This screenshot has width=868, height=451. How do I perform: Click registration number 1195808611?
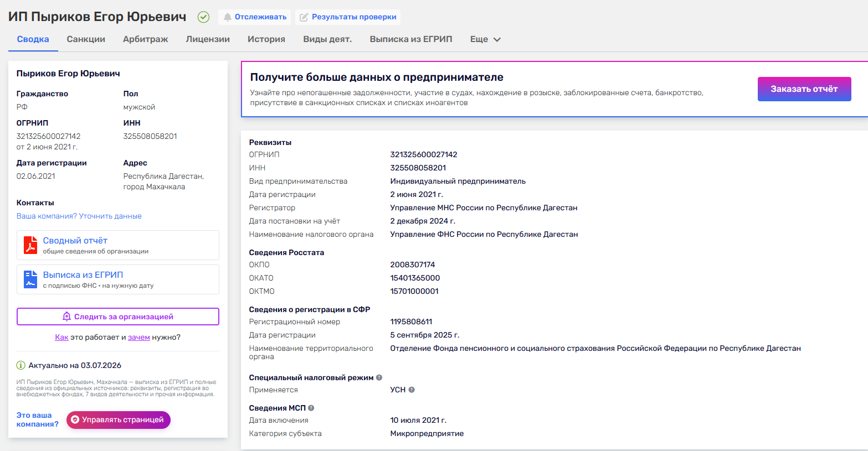(411, 322)
